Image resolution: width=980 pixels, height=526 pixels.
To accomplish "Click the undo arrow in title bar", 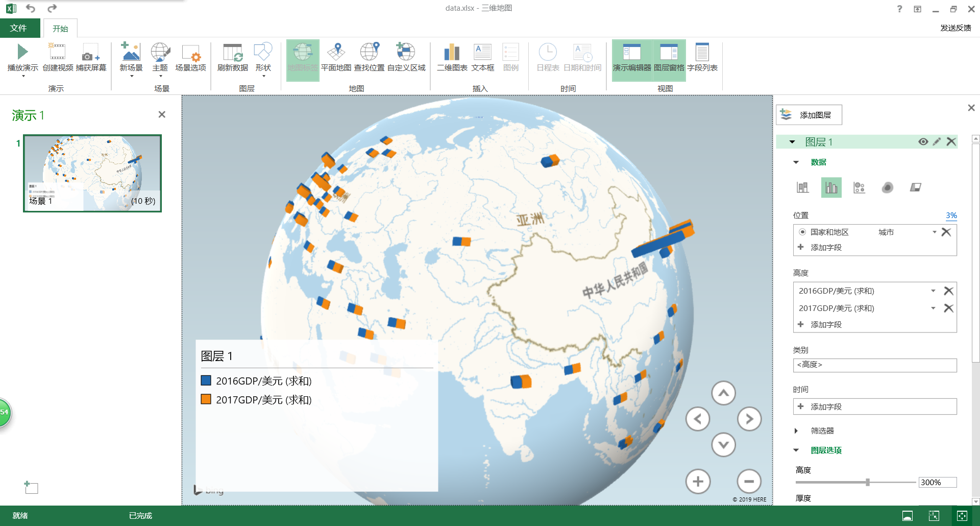I will 31,8.
